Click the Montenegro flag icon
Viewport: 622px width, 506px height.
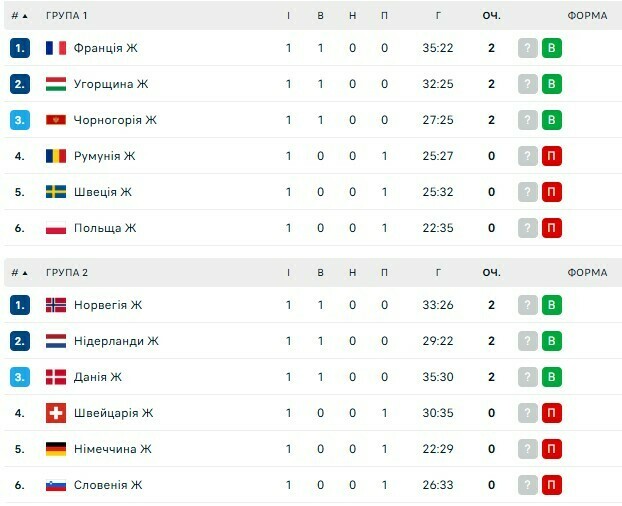point(56,120)
